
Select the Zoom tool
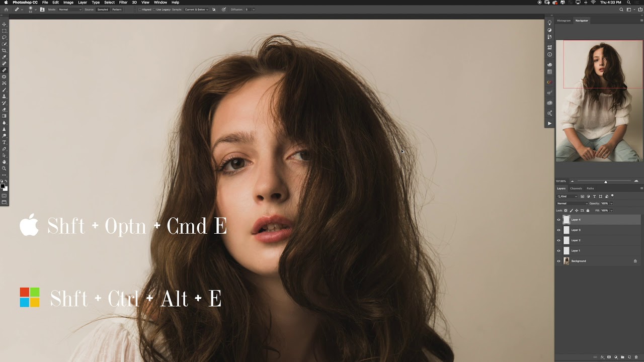click(4, 168)
